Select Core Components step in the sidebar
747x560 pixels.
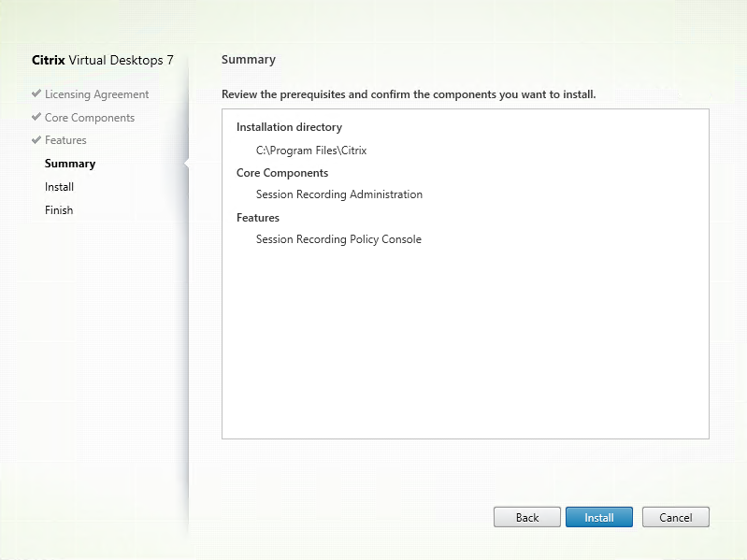point(89,118)
